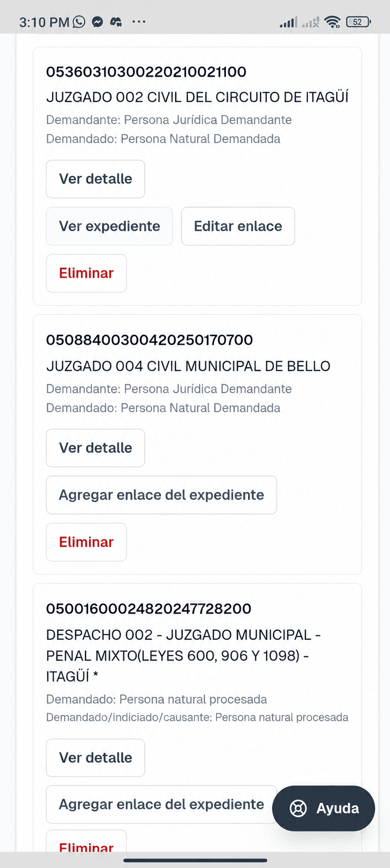Tap the Messenger notification icon
The image size is (390, 868).
97,22
